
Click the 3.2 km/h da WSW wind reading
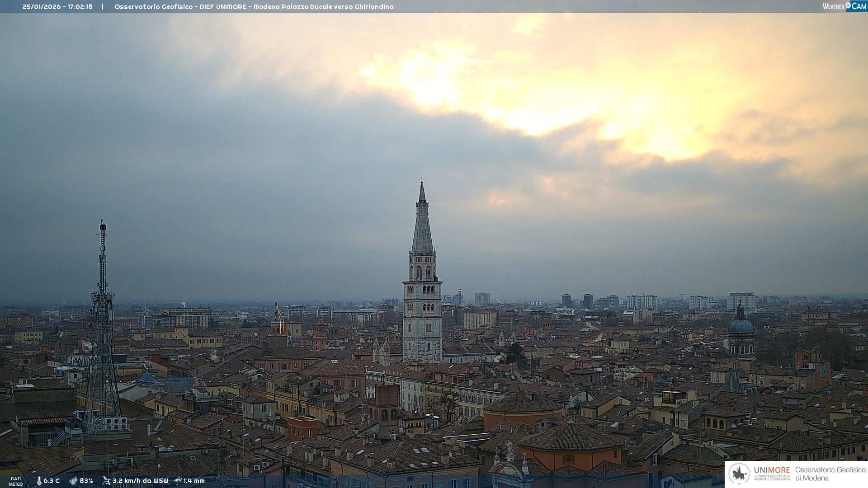[x=140, y=481]
